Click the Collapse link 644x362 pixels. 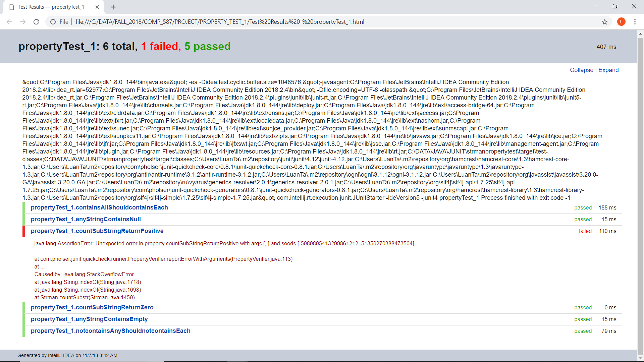581,70
